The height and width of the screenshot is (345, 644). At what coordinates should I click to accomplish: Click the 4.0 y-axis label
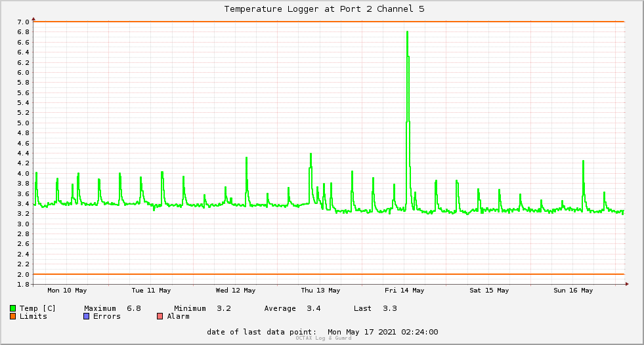(23, 174)
